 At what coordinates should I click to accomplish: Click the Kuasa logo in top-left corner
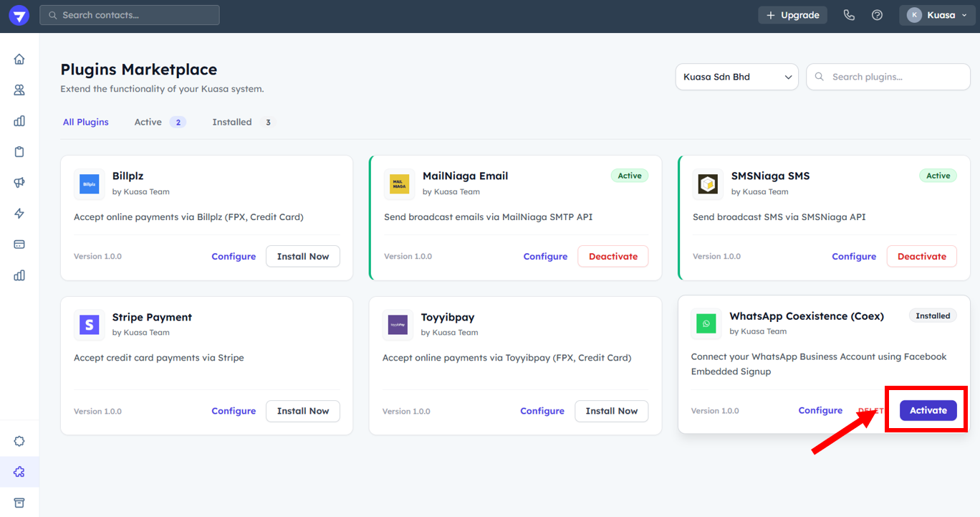click(x=19, y=15)
